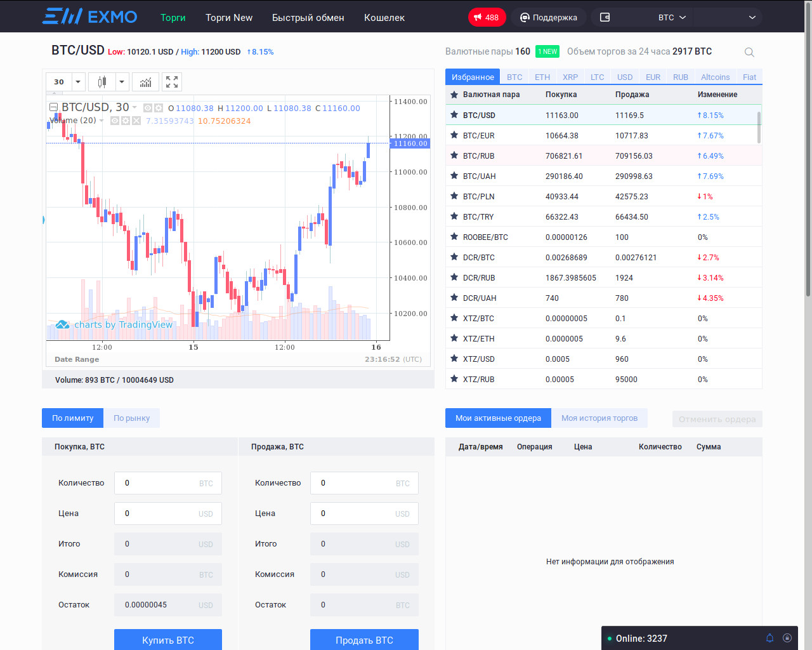
Task: Click the Date Range link under chart
Action: [77, 359]
